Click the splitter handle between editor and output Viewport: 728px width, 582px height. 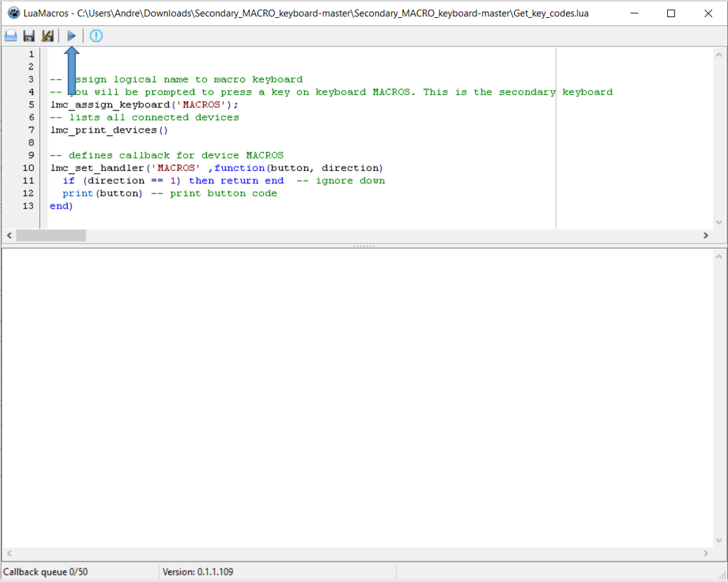(x=364, y=244)
